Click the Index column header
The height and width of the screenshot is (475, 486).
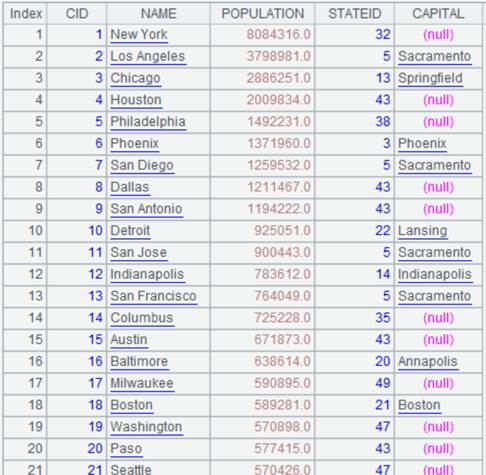pyautogui.click(x=25, y=14)
